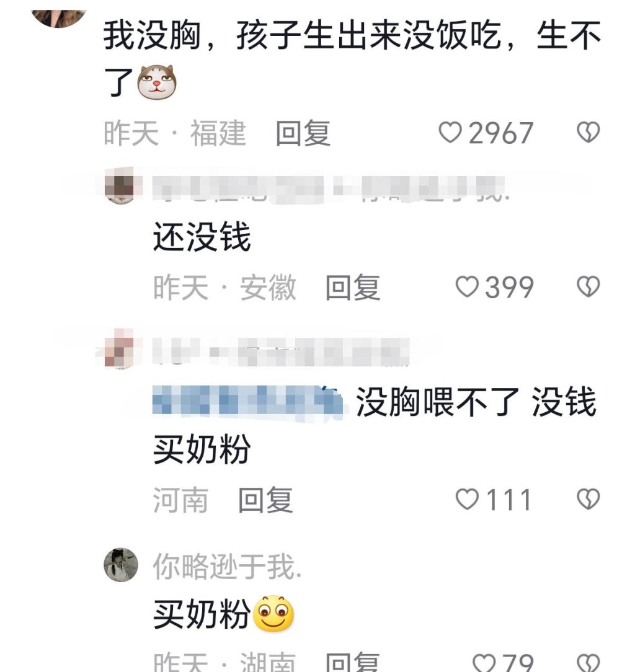Image resolution: width=635 pixels, height=672 pixels.
Task: Reply to the Fujian comment via 回复
Action: click(x=303, y=133)
